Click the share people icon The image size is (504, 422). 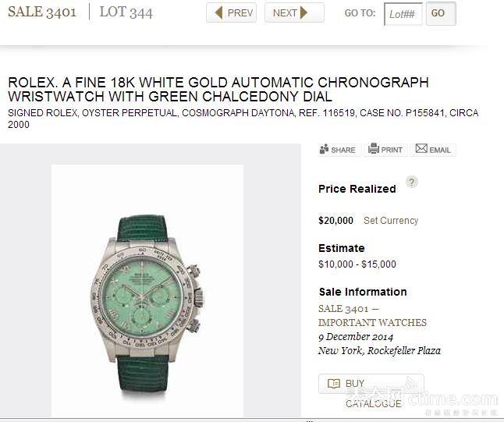click(324, 149)
